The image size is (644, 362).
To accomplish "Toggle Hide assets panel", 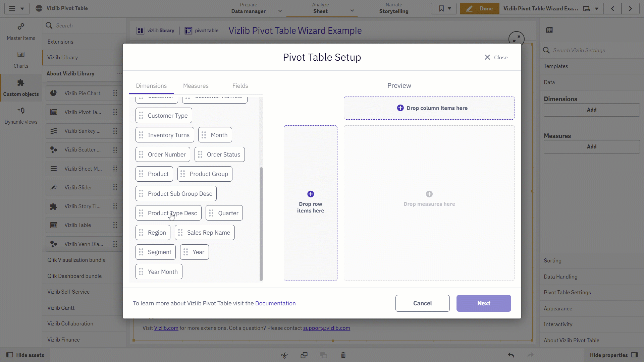I will (x=25, y=355).
